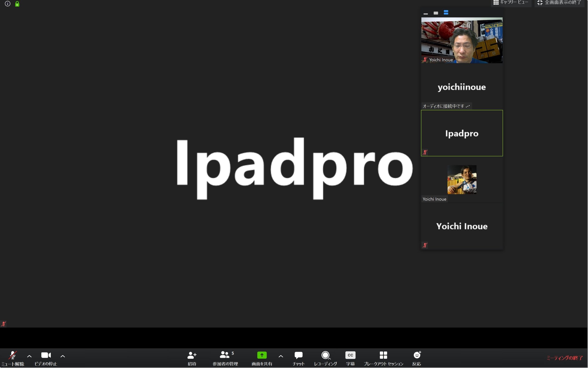Start sharing with 画面を共有
Viewport: 588px width, 368px height.
coord(262,359)
